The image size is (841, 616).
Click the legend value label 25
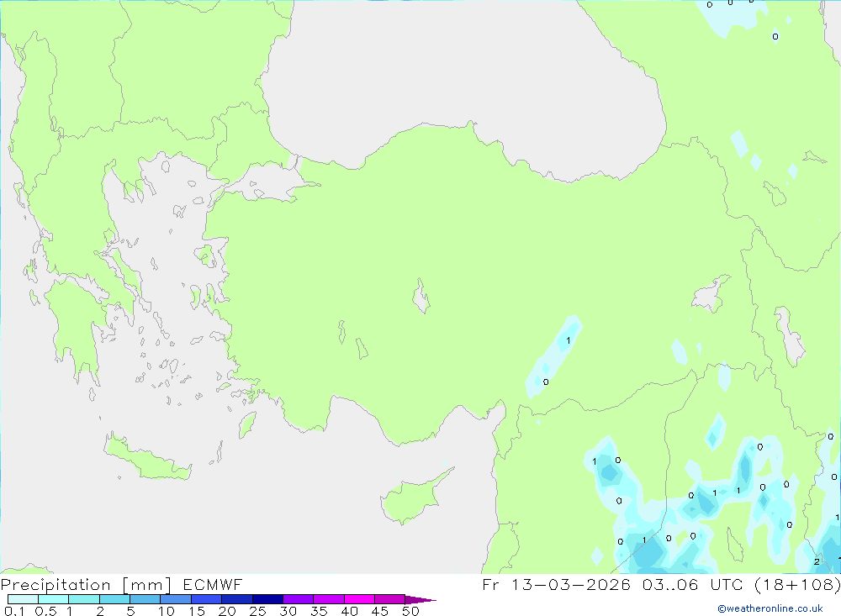(257, 611)
